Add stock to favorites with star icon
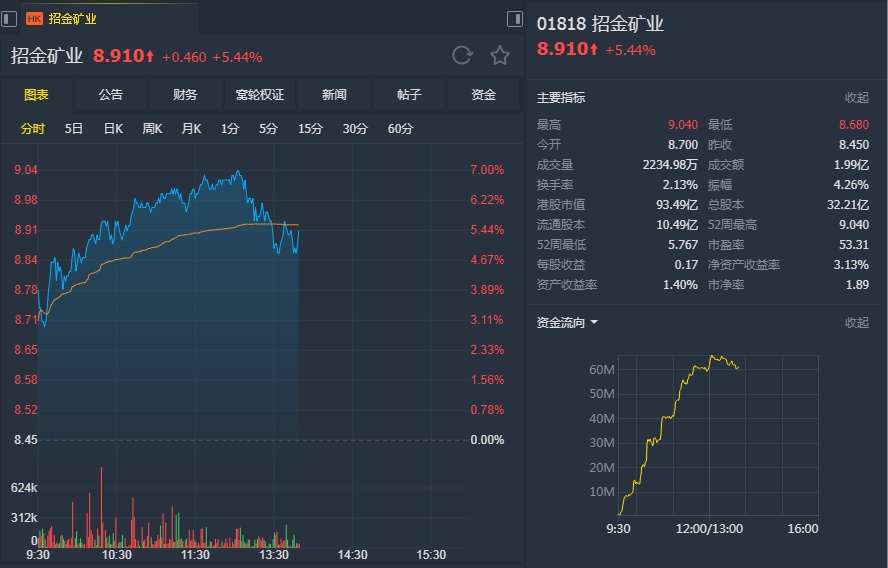888x568 pixels. tap(499, 55)
